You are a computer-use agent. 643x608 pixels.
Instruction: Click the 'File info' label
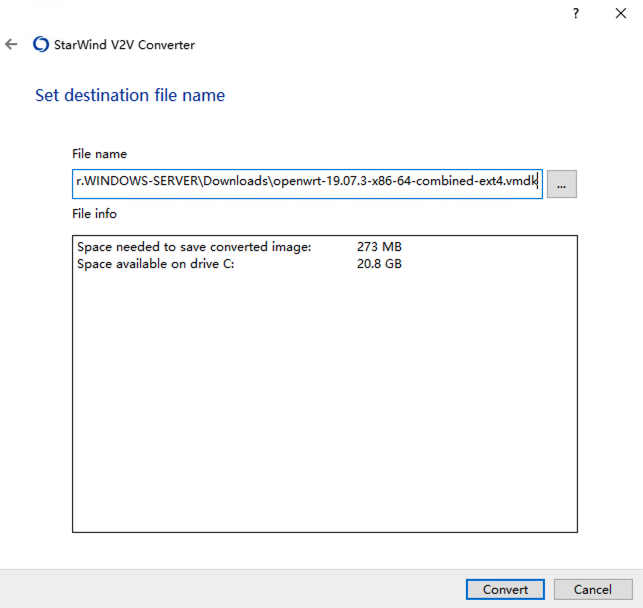click(94, 214)
